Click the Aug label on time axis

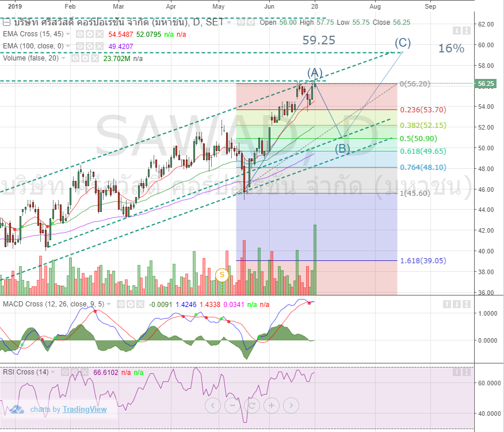tap(375, 6)
